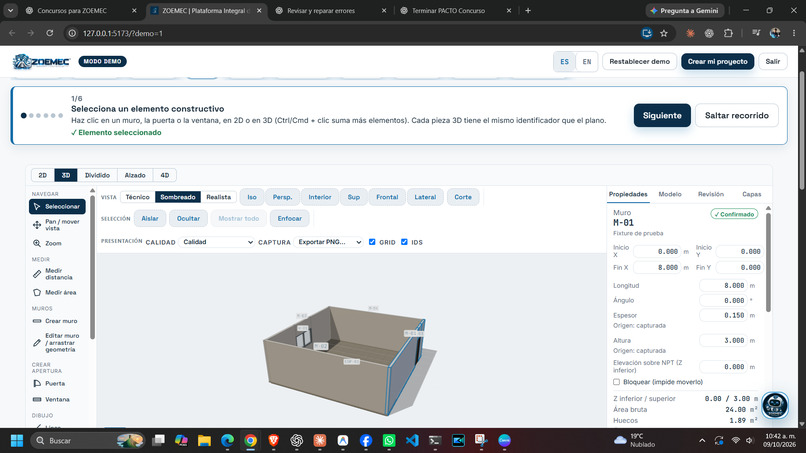Click Pregunta a Gemini
806x453 pixels.
[x=685, y=10]
